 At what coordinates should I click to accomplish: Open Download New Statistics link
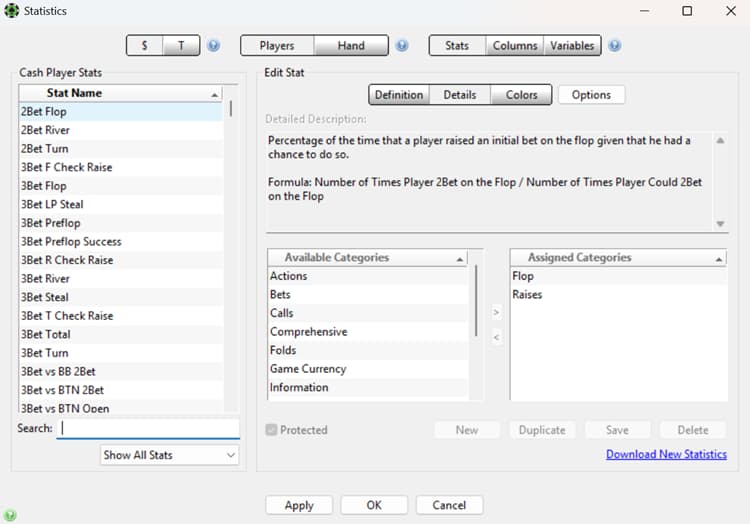(666, 454)
